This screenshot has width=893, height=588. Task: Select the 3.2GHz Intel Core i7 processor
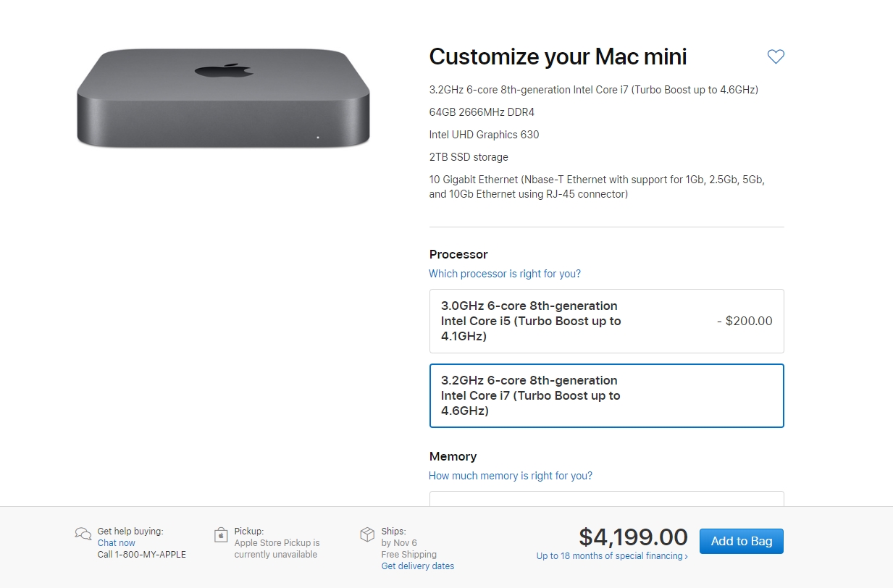[x=606, y=395]
